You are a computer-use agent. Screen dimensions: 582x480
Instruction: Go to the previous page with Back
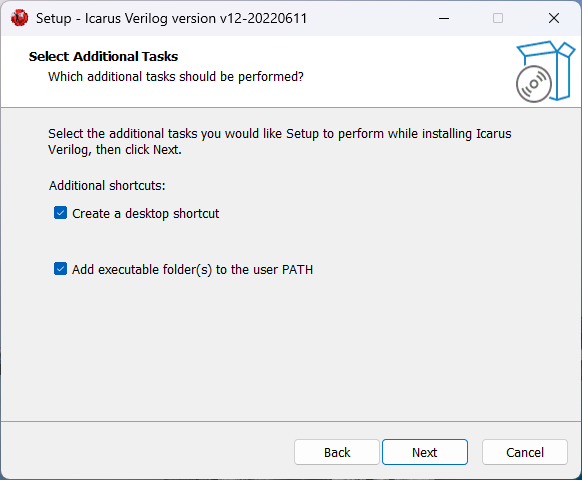click(x=337, y=452)
